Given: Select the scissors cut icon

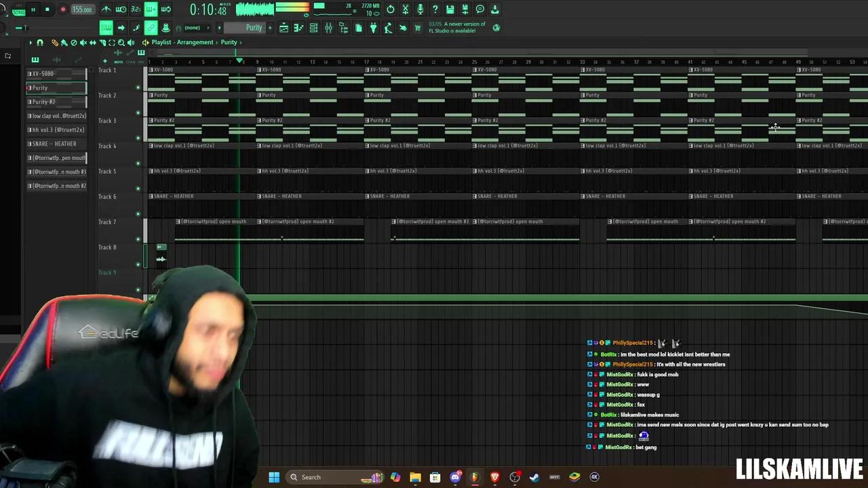Looking at the screenshot, I should click(x=405, y=9).
